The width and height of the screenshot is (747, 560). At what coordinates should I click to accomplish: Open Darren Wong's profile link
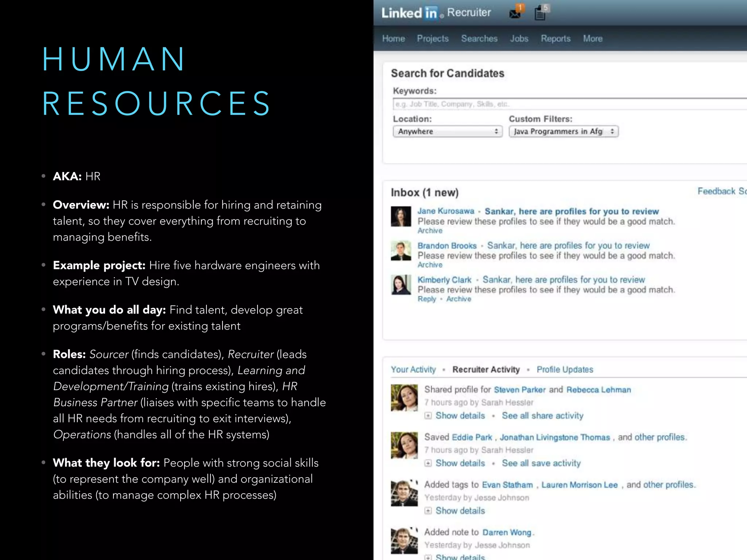click(x=507, y=532)
